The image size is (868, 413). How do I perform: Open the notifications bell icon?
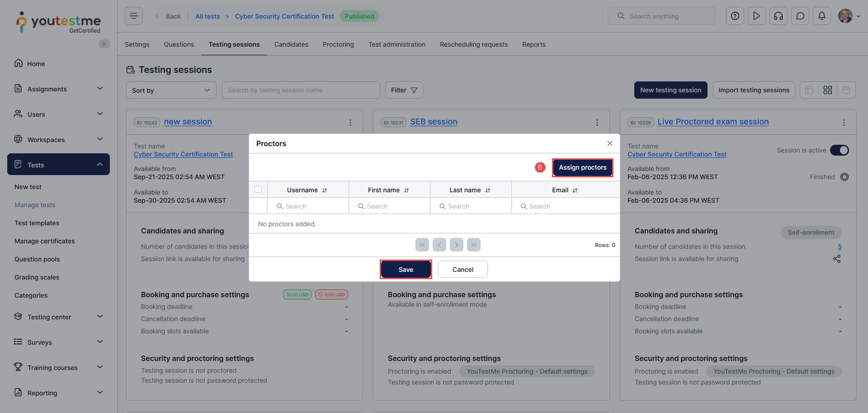[822, 16]
